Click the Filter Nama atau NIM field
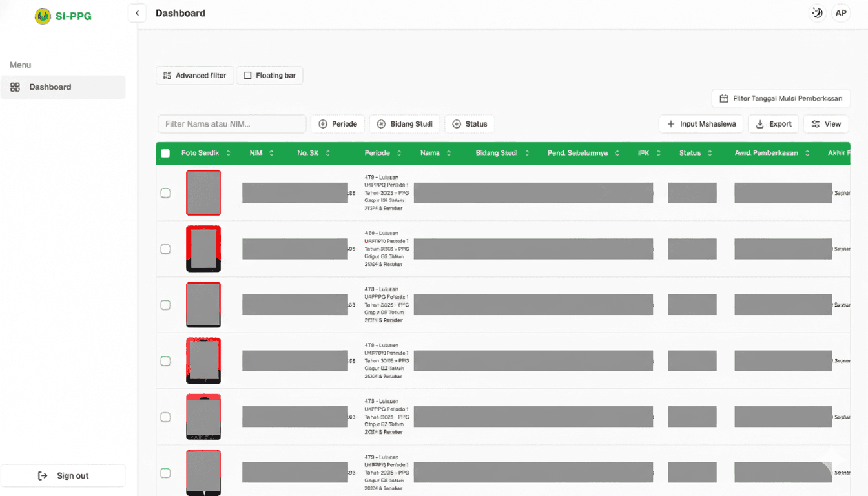Viewport: 868px width, 496px height. coord(231,124)
